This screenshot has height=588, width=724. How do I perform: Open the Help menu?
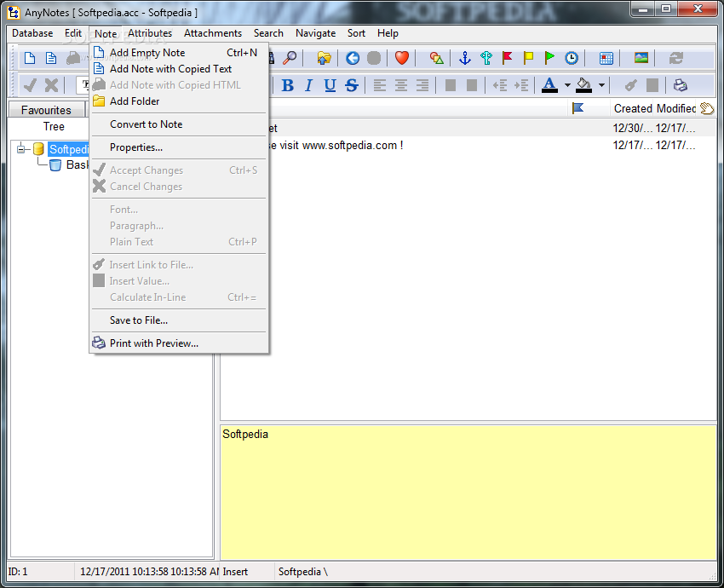(388, 33)
